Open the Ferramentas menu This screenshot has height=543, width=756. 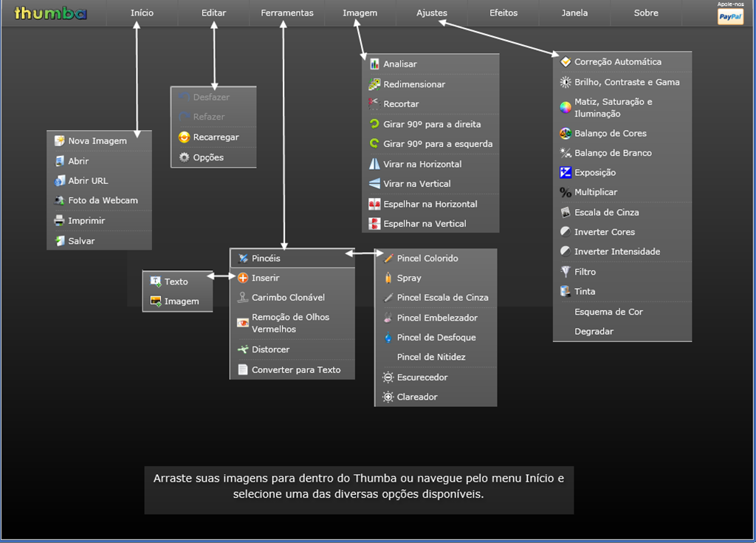tap(287, 13)
